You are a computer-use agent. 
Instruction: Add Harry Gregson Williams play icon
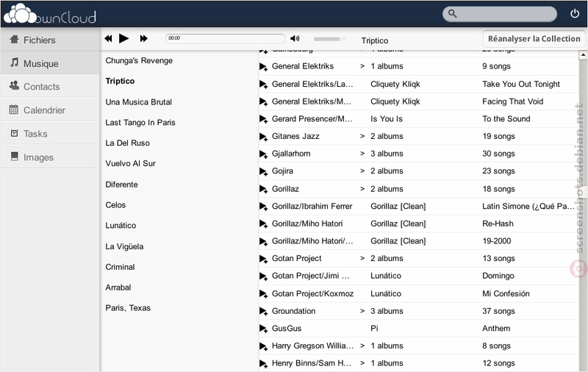click(264, 346)
